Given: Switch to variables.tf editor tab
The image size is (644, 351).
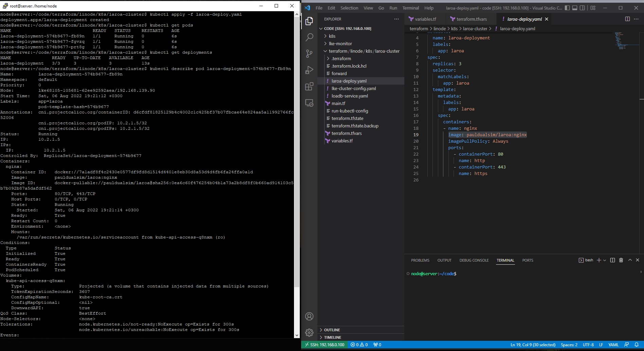Looking at the screenshot, I should coord(425,19).
